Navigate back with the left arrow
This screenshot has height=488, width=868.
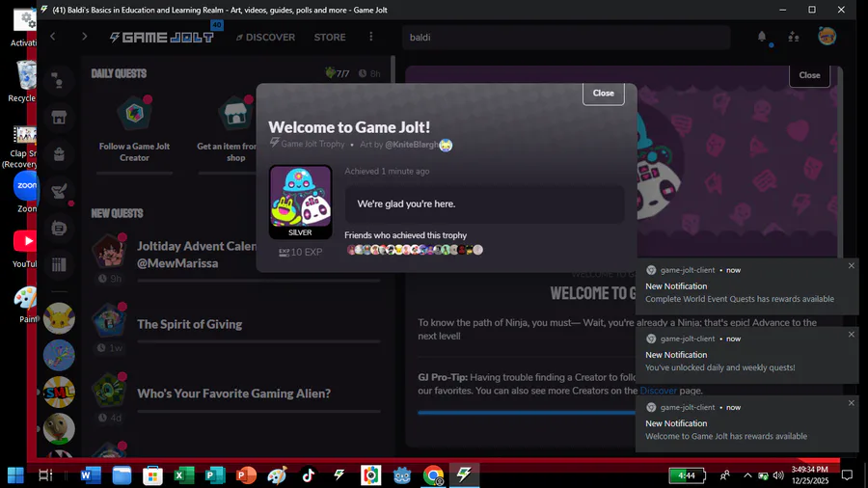pyautogui.click(x=53, y=37)
